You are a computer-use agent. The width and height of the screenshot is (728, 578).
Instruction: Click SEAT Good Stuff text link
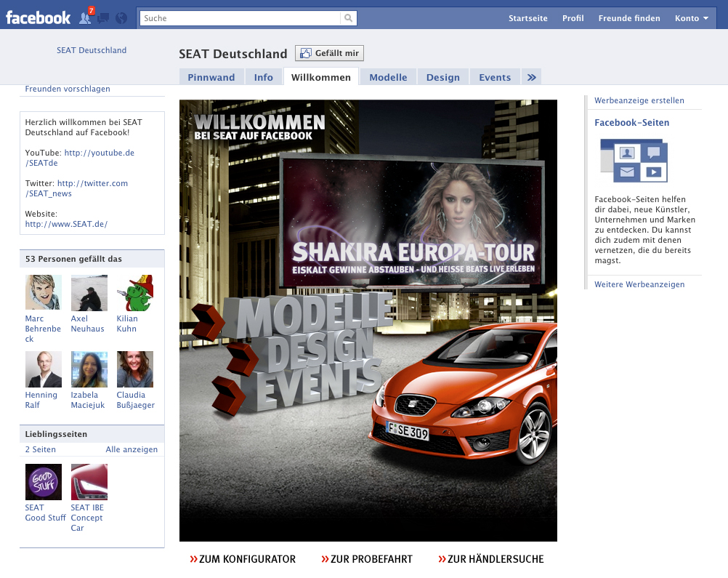[x=45, y=513]
